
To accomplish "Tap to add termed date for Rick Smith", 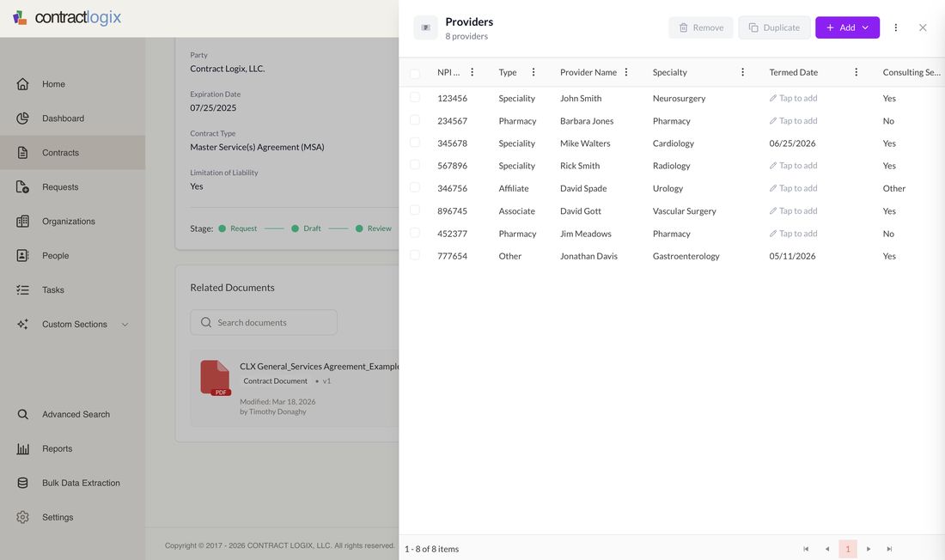I will click(793, 165).
